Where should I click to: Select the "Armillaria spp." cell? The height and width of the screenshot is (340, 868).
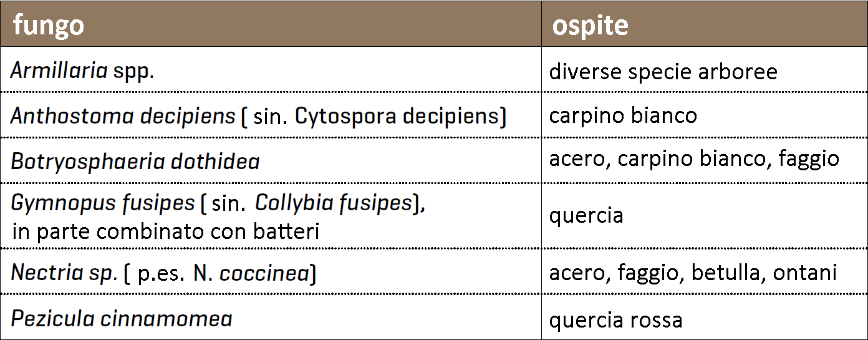tap(82, 70)
